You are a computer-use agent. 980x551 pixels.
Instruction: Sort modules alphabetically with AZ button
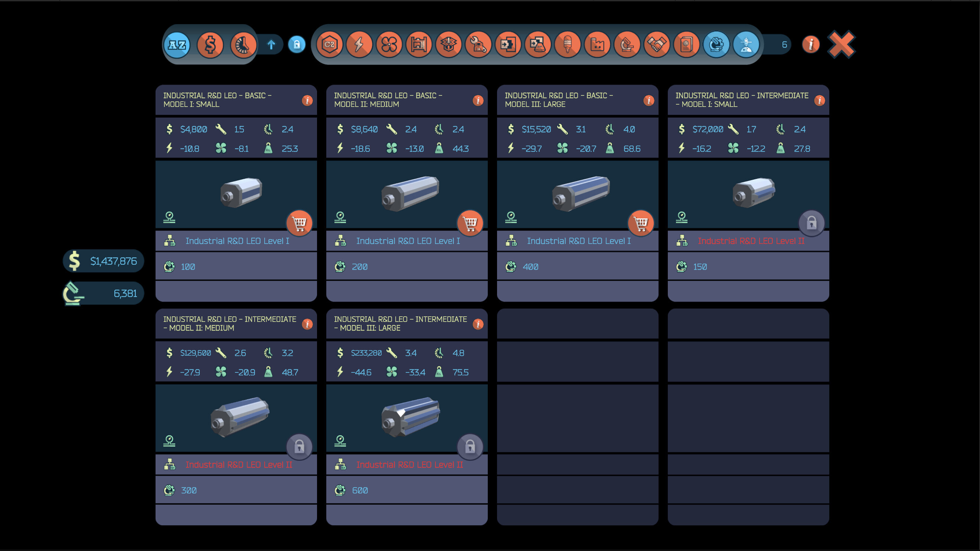(x=177, y=45)
